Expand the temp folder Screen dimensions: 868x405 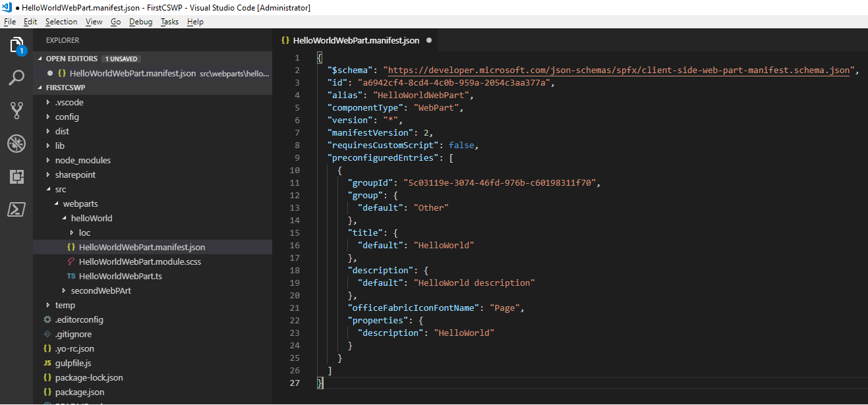tap(64, 305)
